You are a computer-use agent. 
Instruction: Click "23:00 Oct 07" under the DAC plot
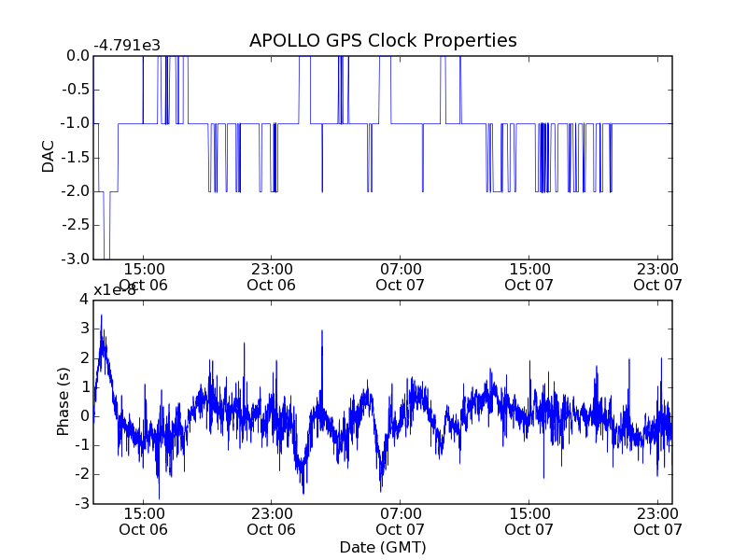(x=657, y=277)
